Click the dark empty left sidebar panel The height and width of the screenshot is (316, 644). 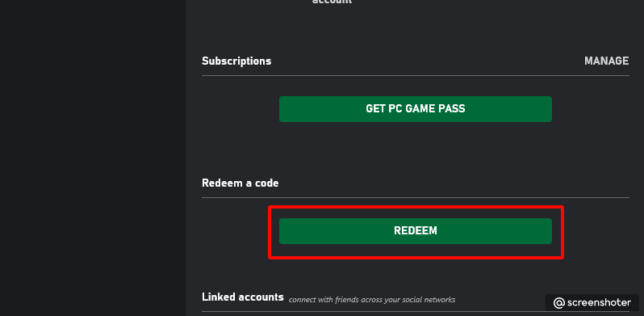tap(93, 158)
